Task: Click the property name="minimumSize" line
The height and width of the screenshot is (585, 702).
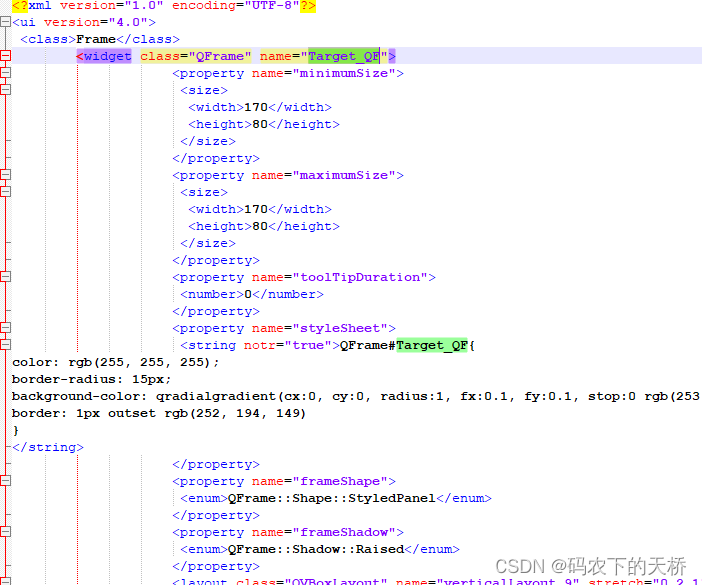Action: pos(288,73)
